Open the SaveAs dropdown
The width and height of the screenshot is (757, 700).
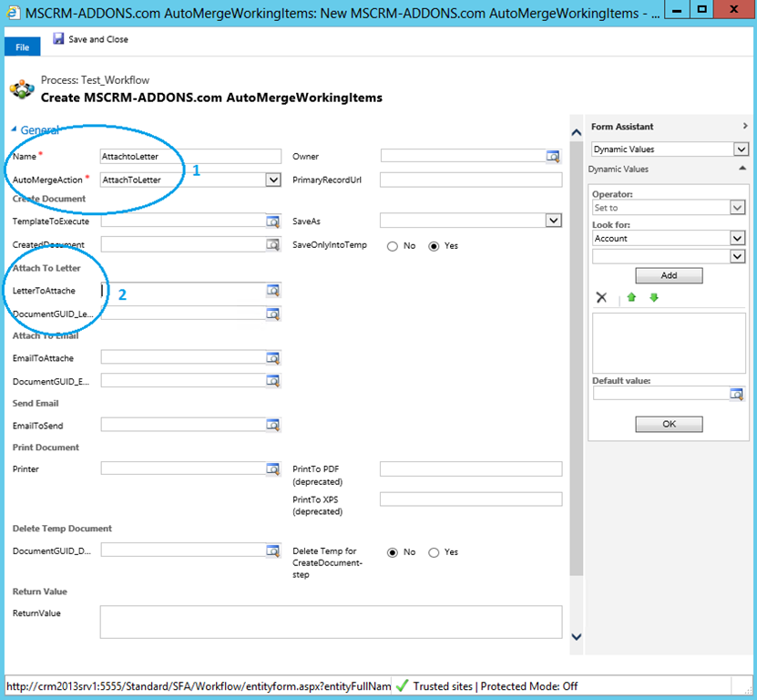click(554, 221)
